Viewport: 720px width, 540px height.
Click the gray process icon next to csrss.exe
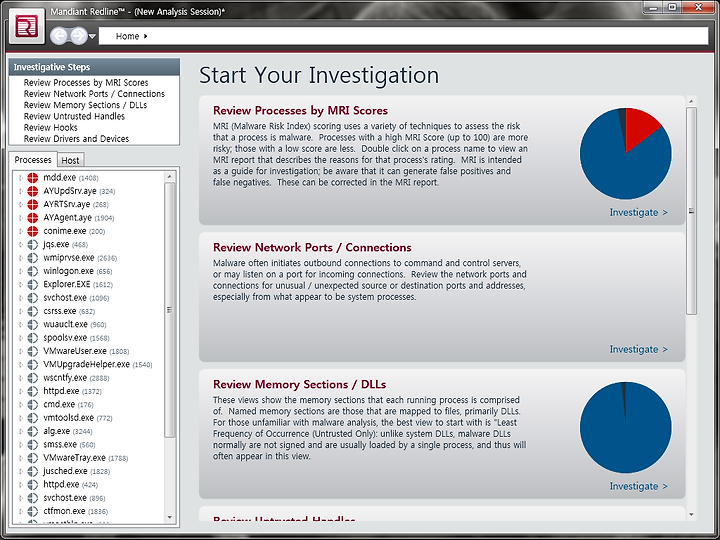[x=33, y=311]
